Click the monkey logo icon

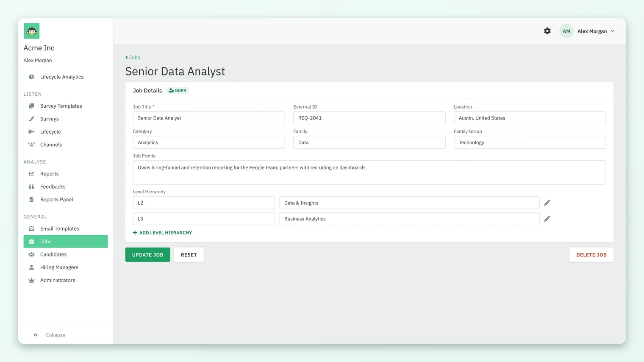point(32,31)
